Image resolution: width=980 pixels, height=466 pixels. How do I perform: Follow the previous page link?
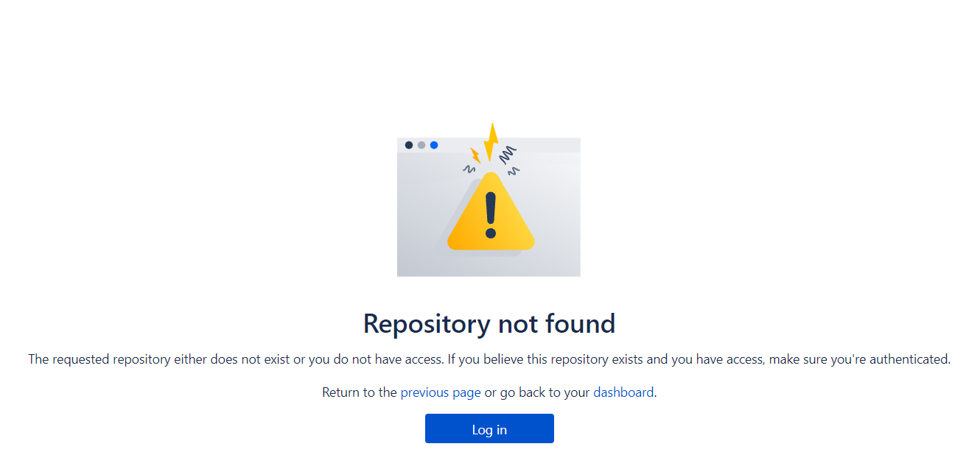441,392
